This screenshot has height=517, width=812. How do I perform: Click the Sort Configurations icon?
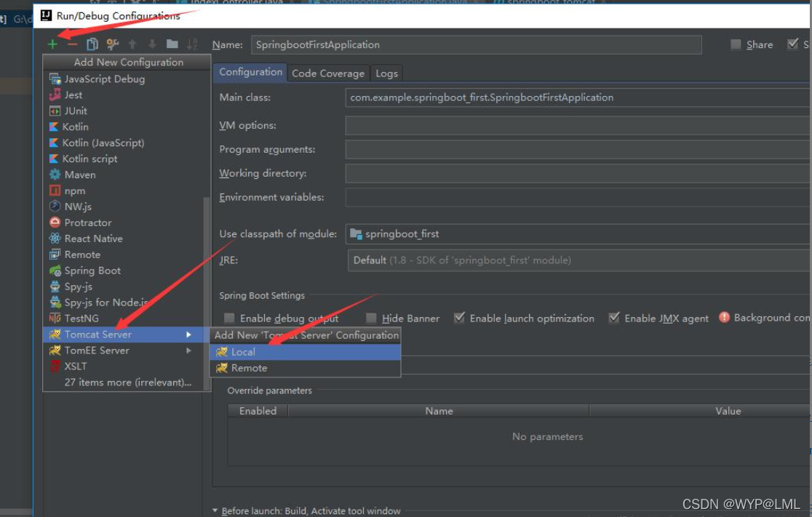[192, 44]
